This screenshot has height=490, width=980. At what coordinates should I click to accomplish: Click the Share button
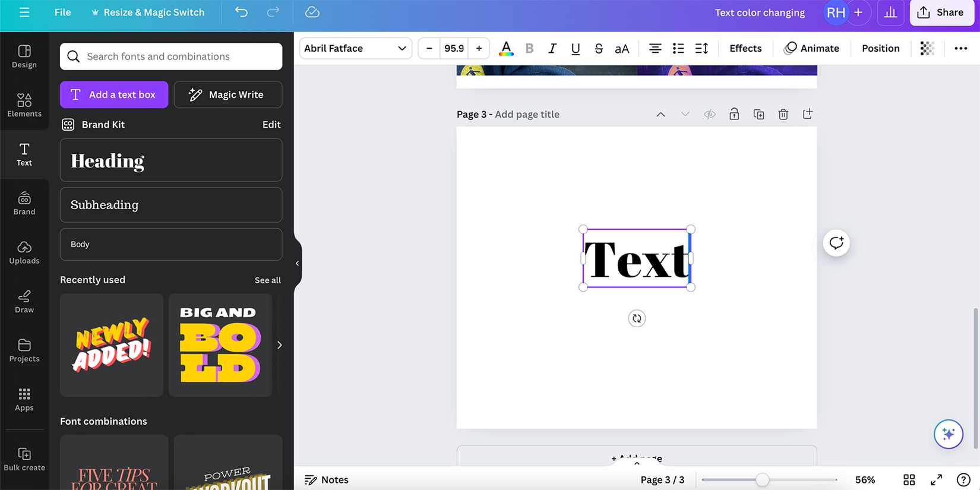click(x=941, y=12)
